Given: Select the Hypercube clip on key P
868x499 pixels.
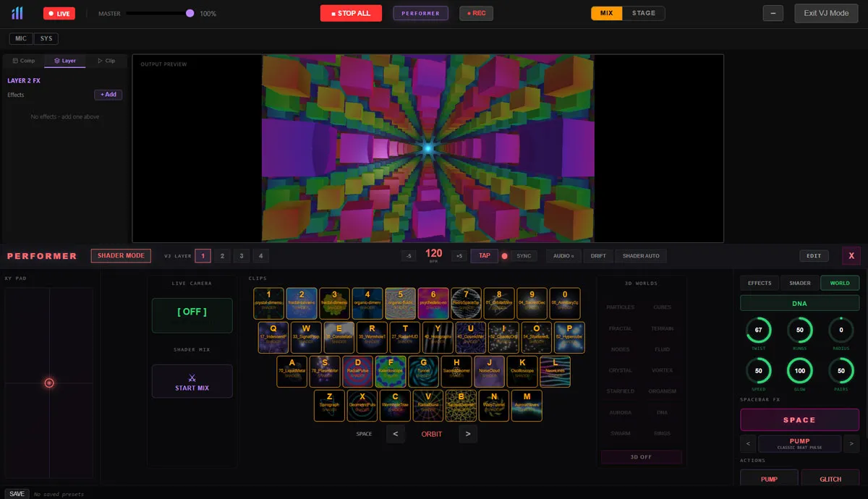Looking at the screenshot, I should pos(569,337).
